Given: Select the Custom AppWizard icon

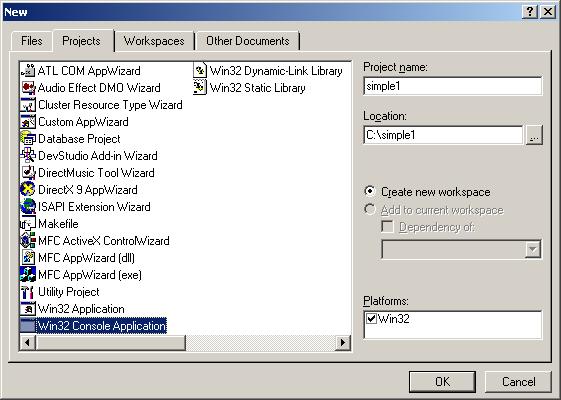Looking at the screenshot, I should tap(28, 122).
